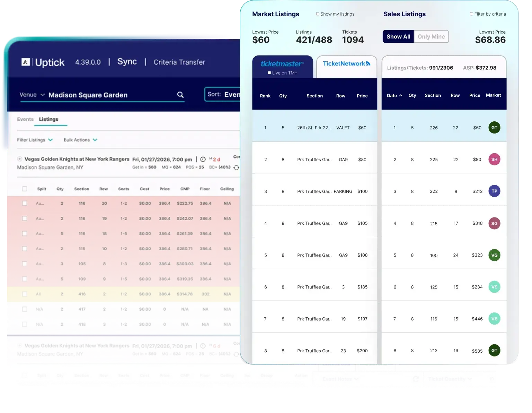This screenshot has width=532, height=413.
Task: Click the GT market badge in first sales row
Action: coord(494,128)
